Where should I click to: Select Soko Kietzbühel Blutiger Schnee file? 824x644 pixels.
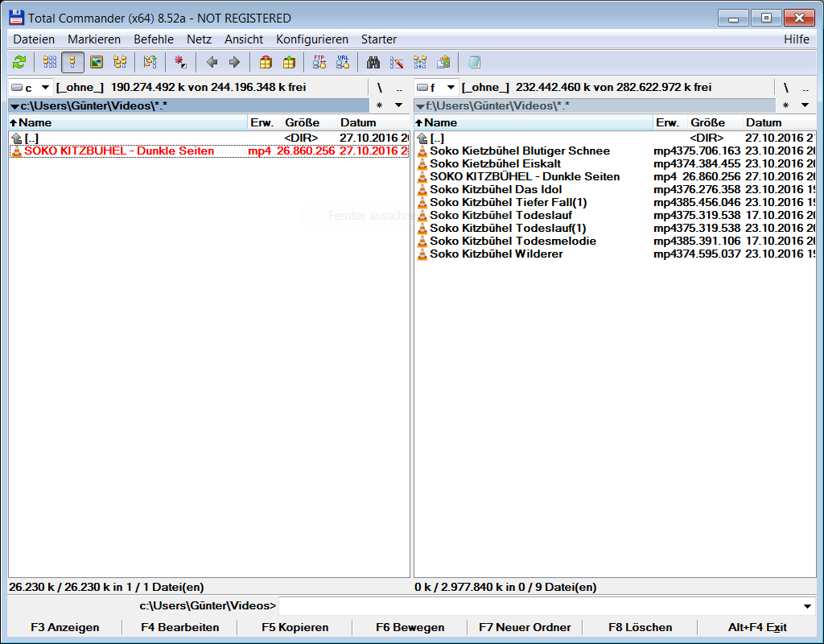pos(616,151)
